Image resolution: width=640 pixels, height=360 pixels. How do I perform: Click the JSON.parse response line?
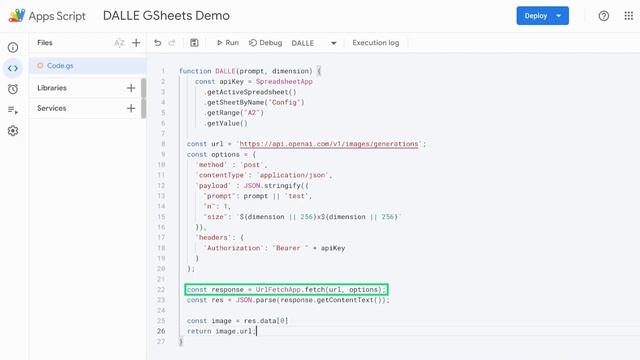click(288, 300)
